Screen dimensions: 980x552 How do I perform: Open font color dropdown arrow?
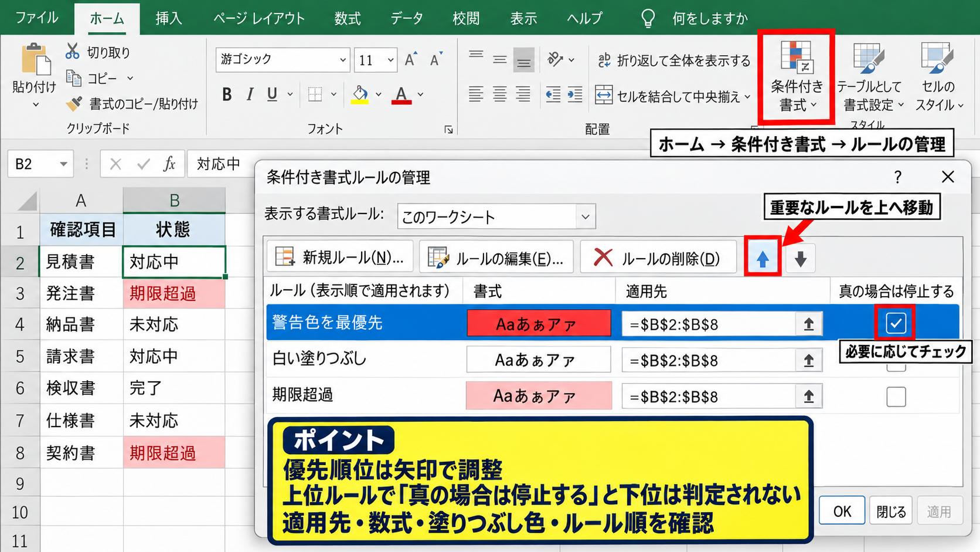(x=420, y=94)
